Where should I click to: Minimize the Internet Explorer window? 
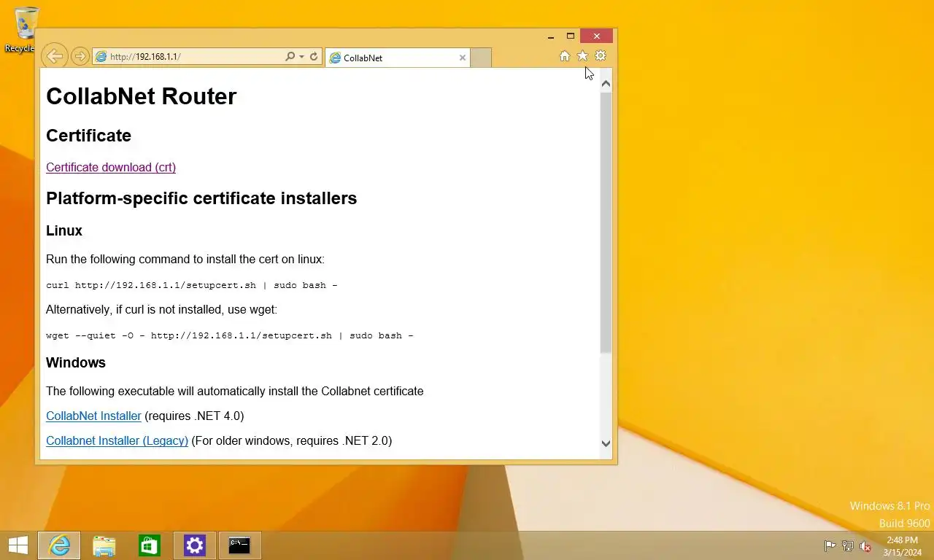point(552,36)
